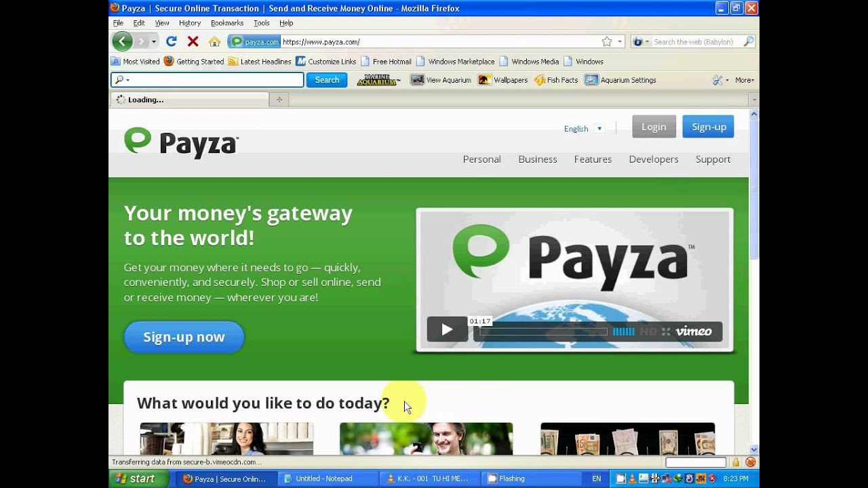The width and height of the screenshot is (868, 488).
Task: Open the Edit menu
Action: [139, 23]
